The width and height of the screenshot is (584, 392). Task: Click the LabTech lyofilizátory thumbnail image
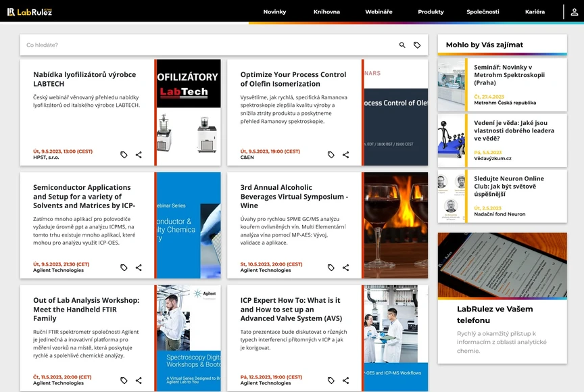[189, 112]
